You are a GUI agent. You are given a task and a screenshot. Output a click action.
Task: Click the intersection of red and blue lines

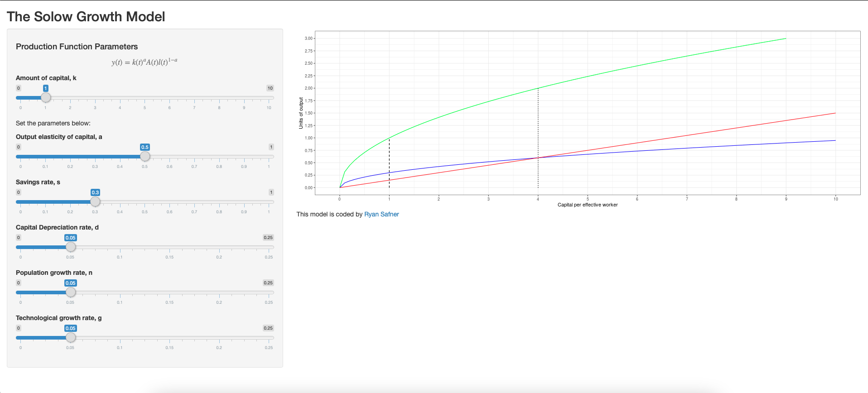coord(538,158)
